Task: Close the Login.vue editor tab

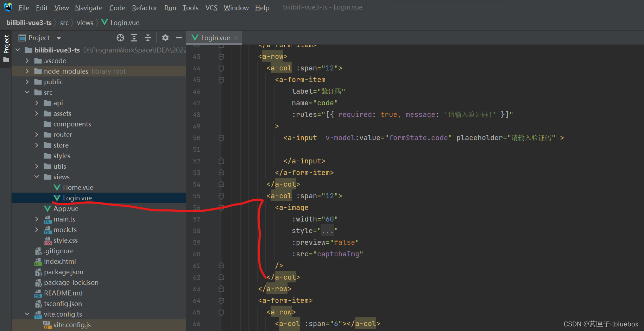Action: [x=236, y=38]
